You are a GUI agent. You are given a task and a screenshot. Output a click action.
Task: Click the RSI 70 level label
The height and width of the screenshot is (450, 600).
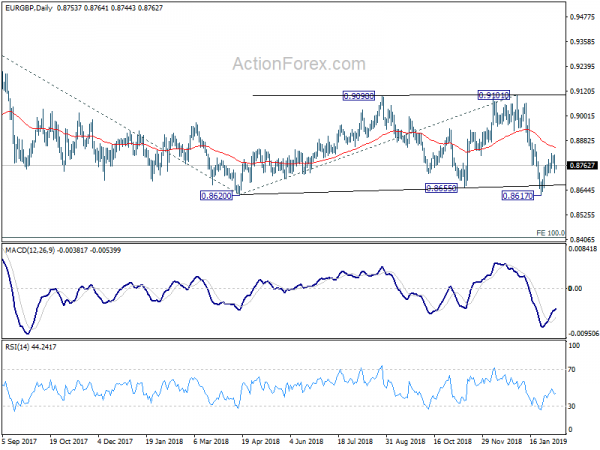point(572,370)
